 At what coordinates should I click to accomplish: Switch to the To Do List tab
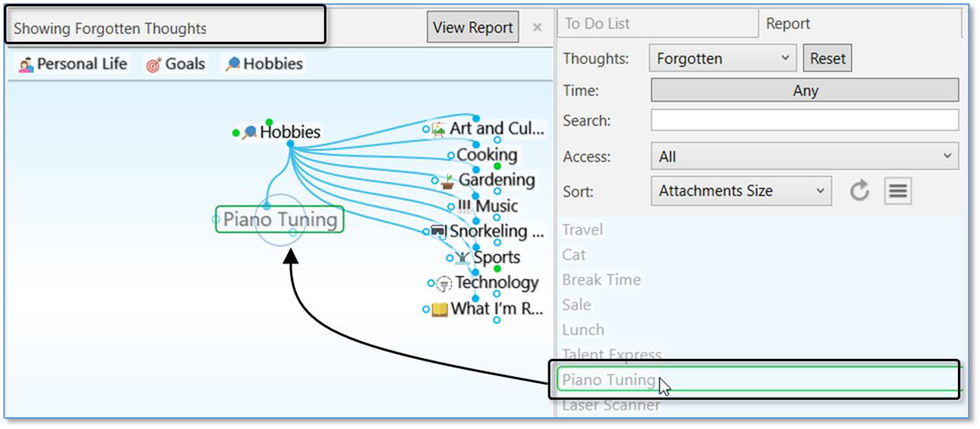(597, 24)
